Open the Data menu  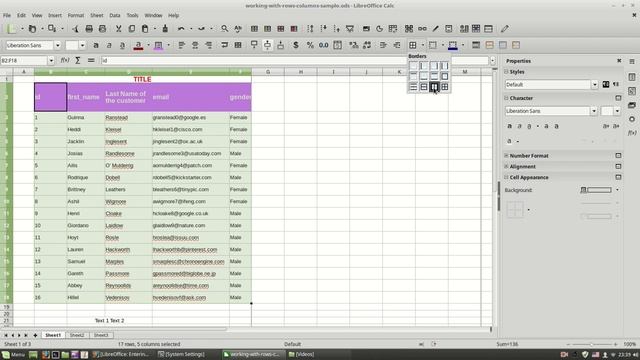coord(115,16)
